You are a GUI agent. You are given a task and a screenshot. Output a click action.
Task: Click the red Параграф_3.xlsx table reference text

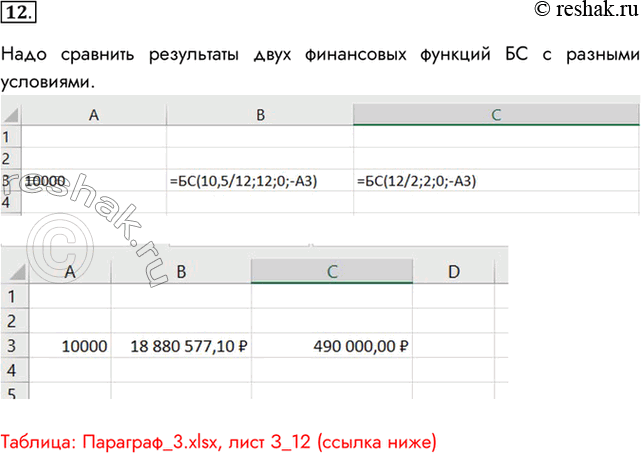[218, 442]
